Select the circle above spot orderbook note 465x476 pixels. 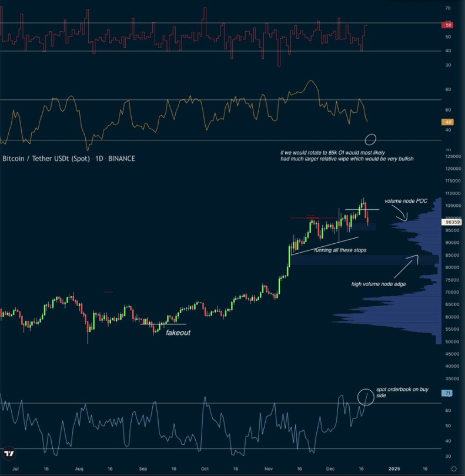[x=366, y=396]
